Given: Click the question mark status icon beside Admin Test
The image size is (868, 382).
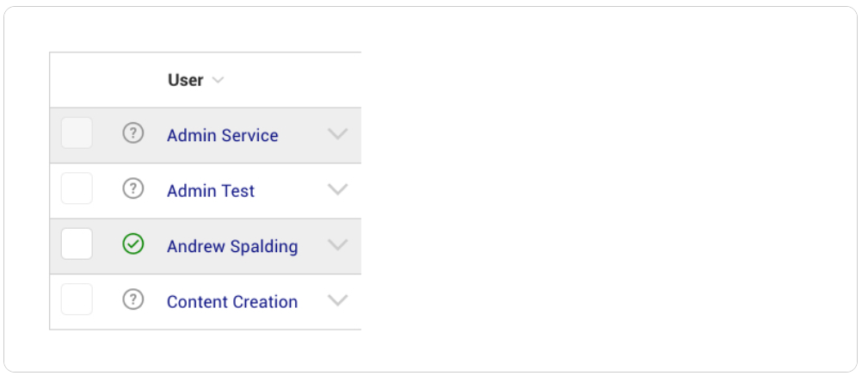Looking at the screenshot, I should point(132,188).
